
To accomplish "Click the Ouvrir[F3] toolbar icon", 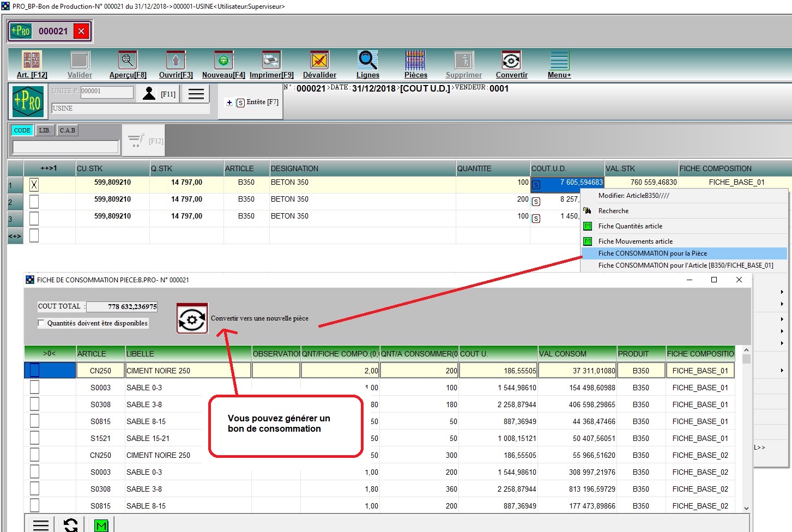I will tap(176, 61).
